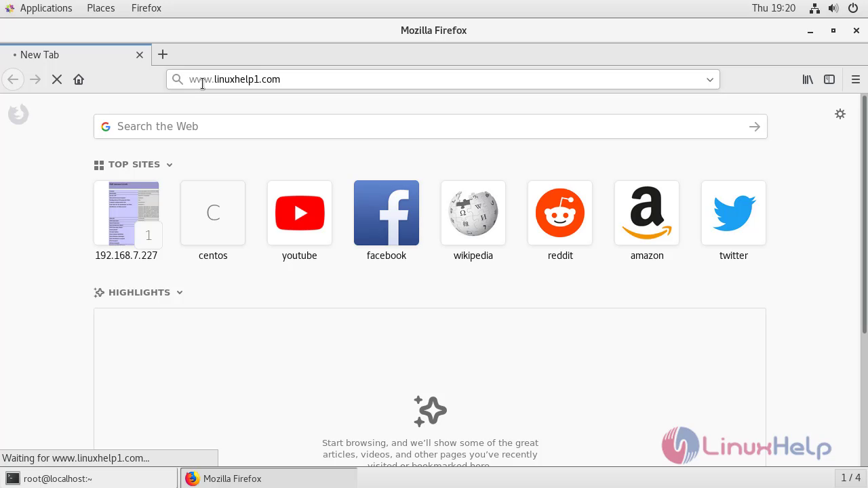Viewport: 868px width, 488px height.
Task: Click the facebook label text
Action: tap(387, 256)
